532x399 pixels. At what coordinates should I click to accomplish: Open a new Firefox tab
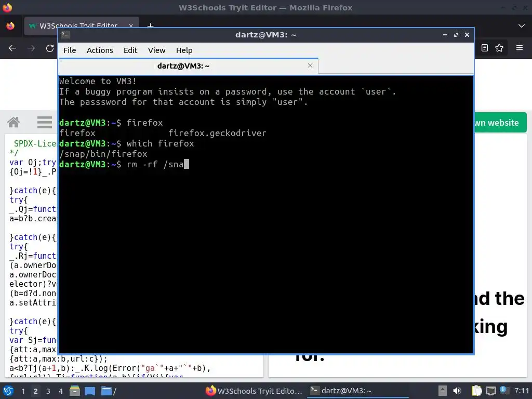[150, 26]
